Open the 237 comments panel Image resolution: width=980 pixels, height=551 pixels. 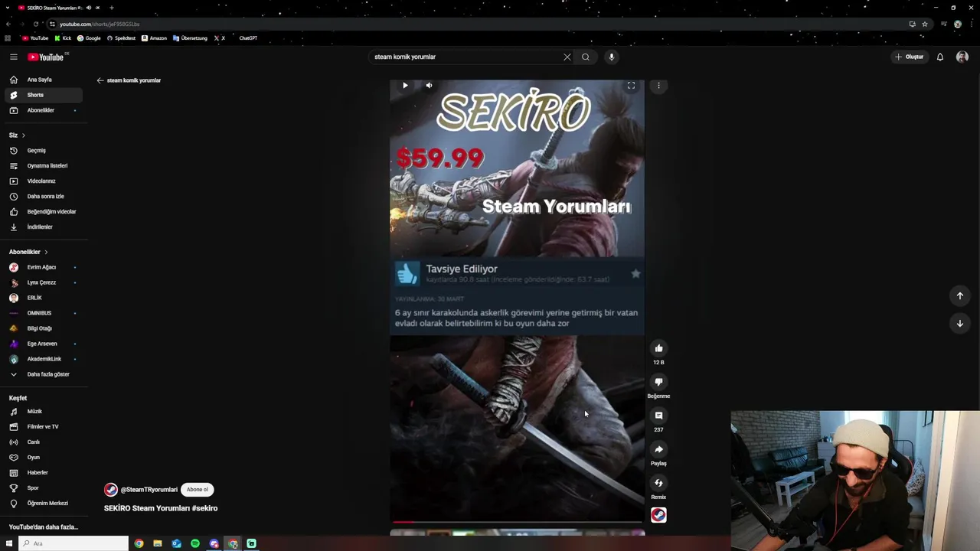(x=658, y=416)
